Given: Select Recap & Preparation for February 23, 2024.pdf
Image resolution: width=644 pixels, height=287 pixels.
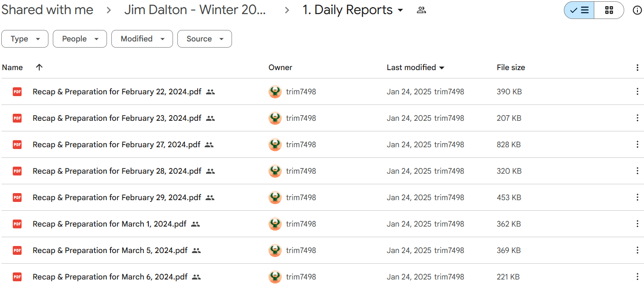Looking at the screenshot, I should (117, 118).
